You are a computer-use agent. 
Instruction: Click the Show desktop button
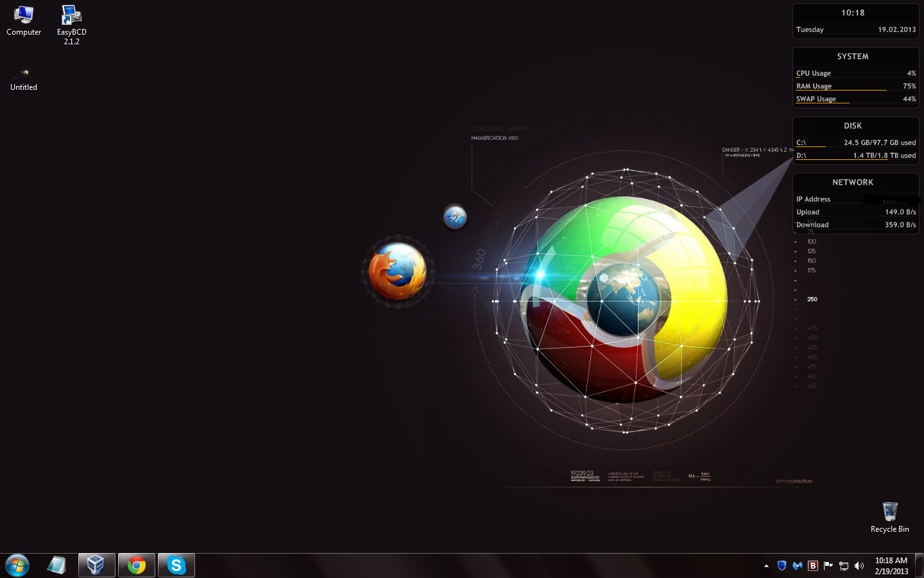919,565
